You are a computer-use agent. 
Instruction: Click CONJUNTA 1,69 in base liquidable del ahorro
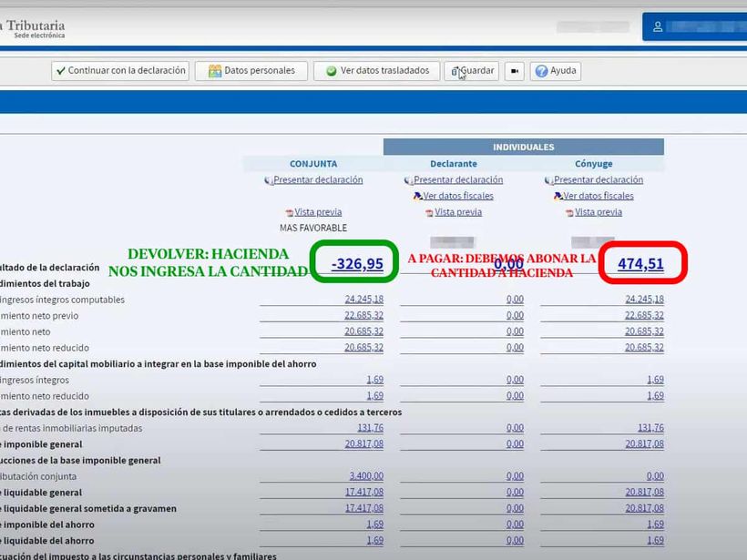click(375, 540)
